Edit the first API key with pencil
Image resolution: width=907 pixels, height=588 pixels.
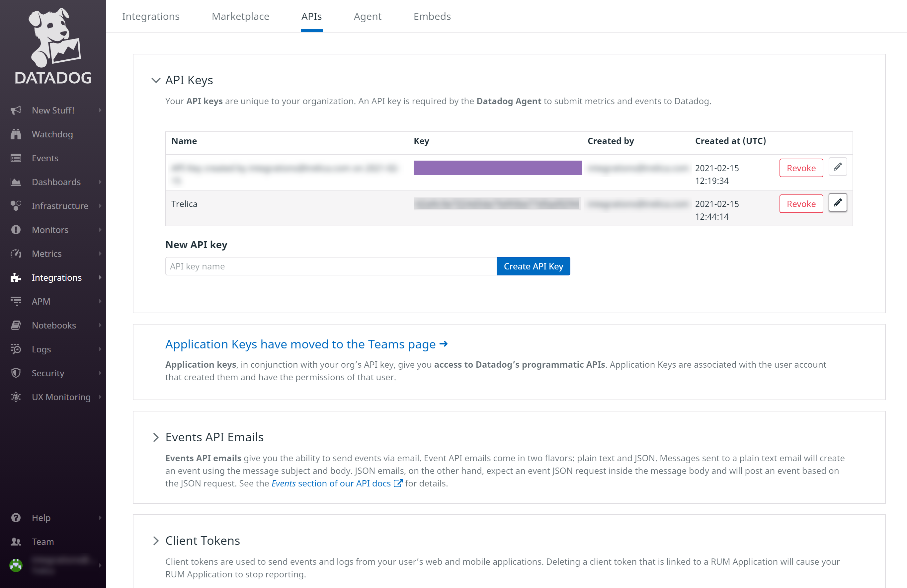838,167
